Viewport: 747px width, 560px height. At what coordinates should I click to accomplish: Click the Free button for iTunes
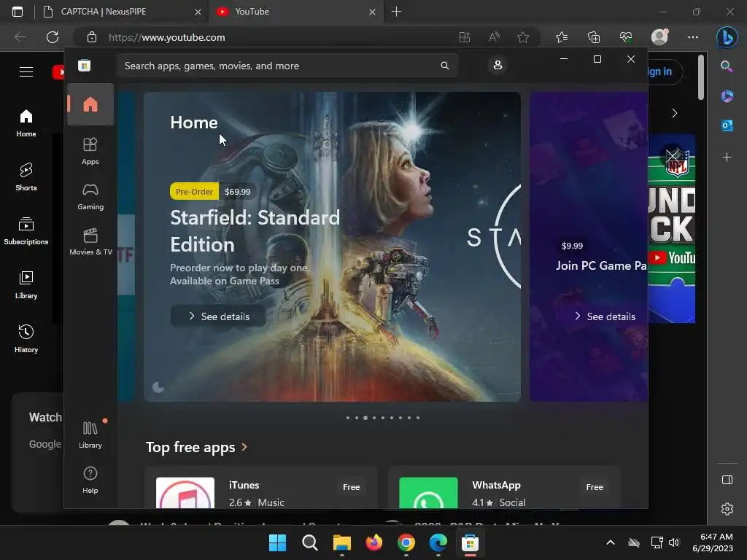[351, 486]
